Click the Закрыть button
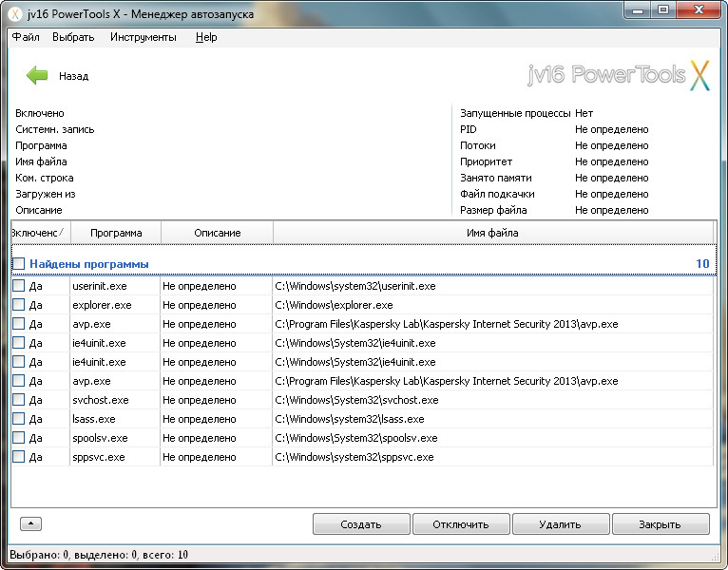The height and width of the screenshot is (570, 728). (x=661, y=524)
